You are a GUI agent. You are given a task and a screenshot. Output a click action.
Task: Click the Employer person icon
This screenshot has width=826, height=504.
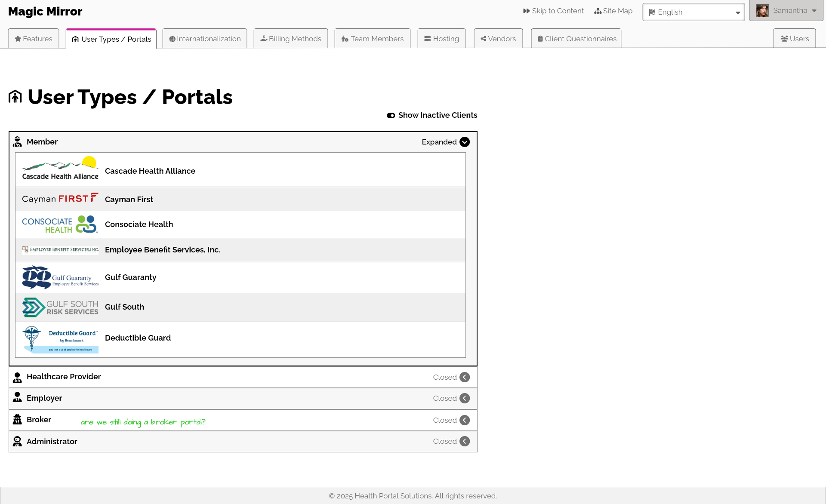(17, 398)
